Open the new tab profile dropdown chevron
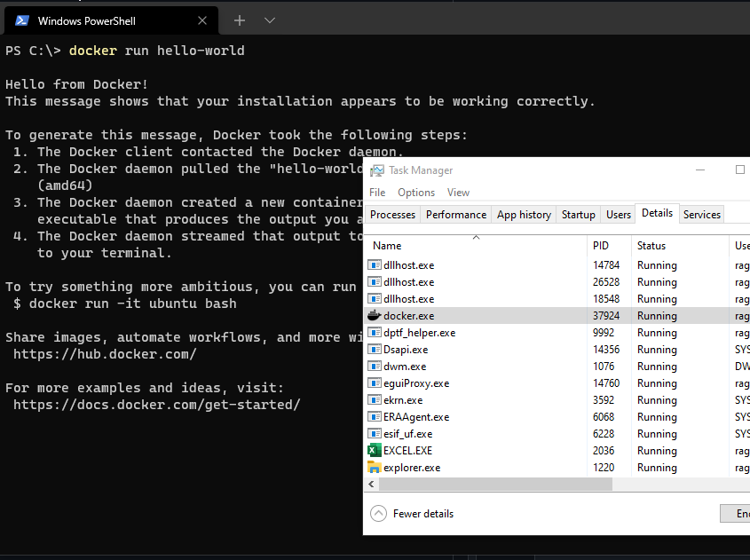 click(270, 20)
